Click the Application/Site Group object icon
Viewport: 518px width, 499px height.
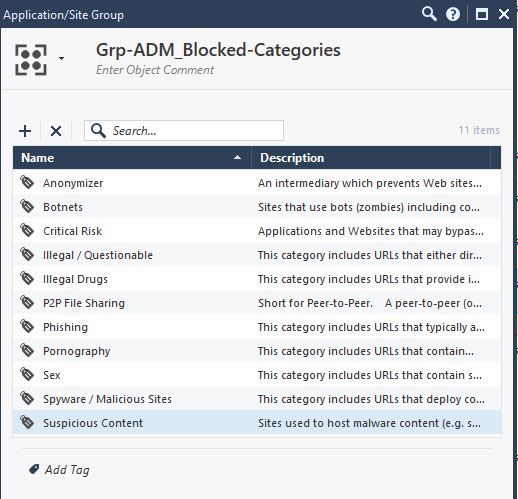click(x=31, y=60)
